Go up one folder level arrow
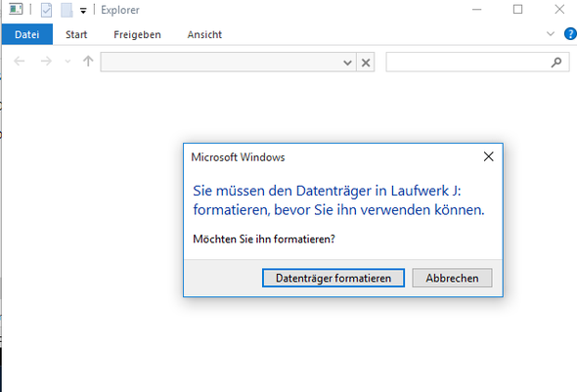This screenshot has width=577, height=392. pyautogui.click(x=88, y=61)
